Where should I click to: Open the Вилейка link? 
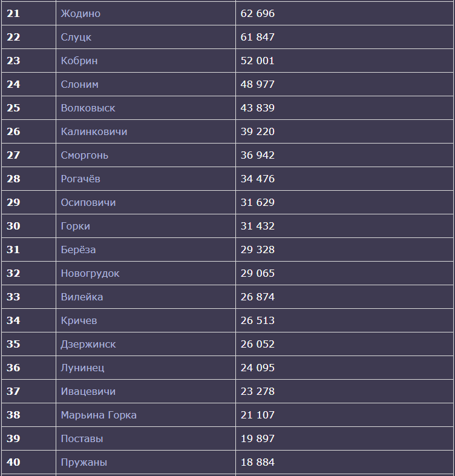82,297
